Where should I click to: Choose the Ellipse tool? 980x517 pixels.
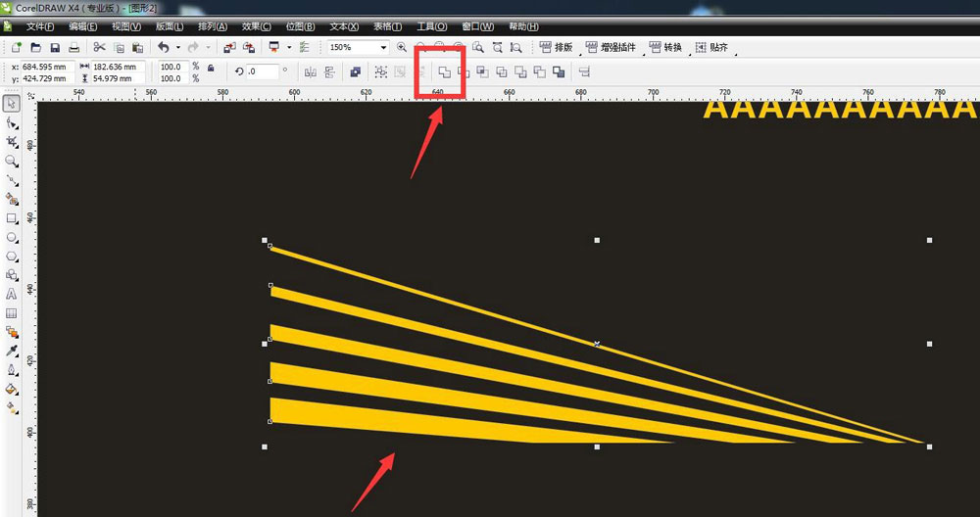click(12, 238)
